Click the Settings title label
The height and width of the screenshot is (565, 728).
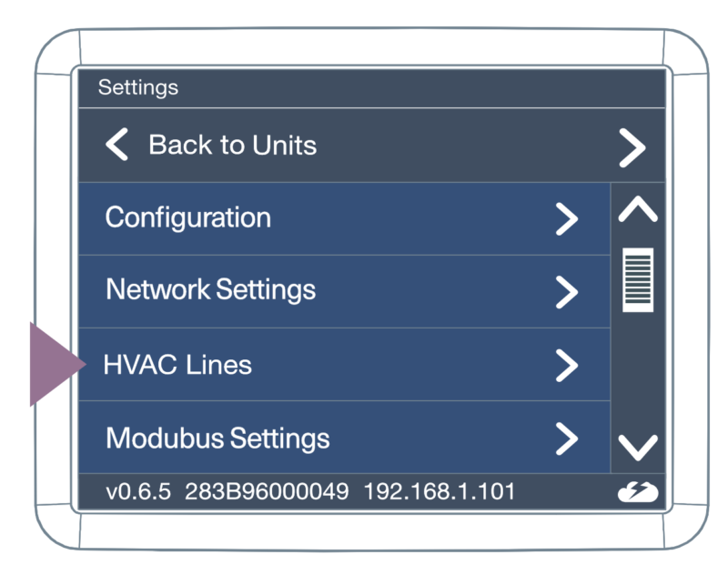click(x=138, y=88)
